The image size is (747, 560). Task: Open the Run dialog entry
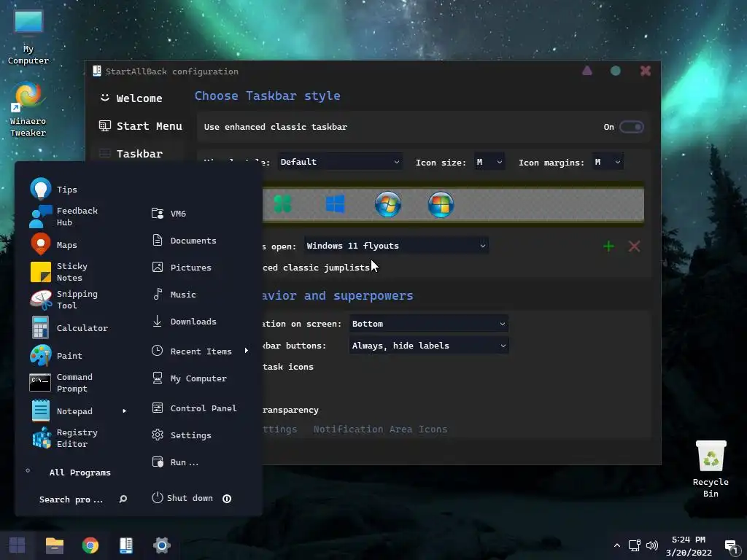175,462
